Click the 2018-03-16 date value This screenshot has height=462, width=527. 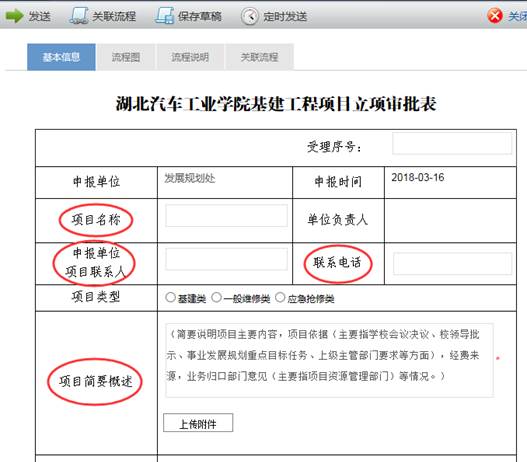pyautogui.click(x=418, y=177)
